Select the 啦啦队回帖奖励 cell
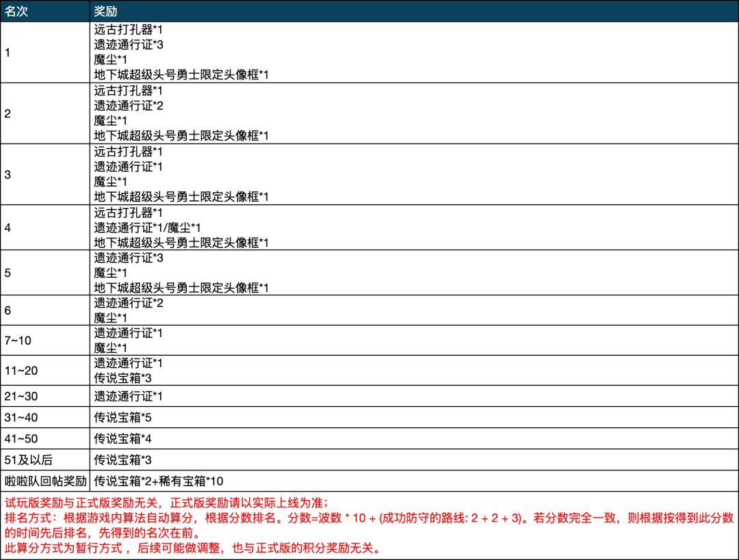The height and width of the screenshot is (560, 739). 44,481
